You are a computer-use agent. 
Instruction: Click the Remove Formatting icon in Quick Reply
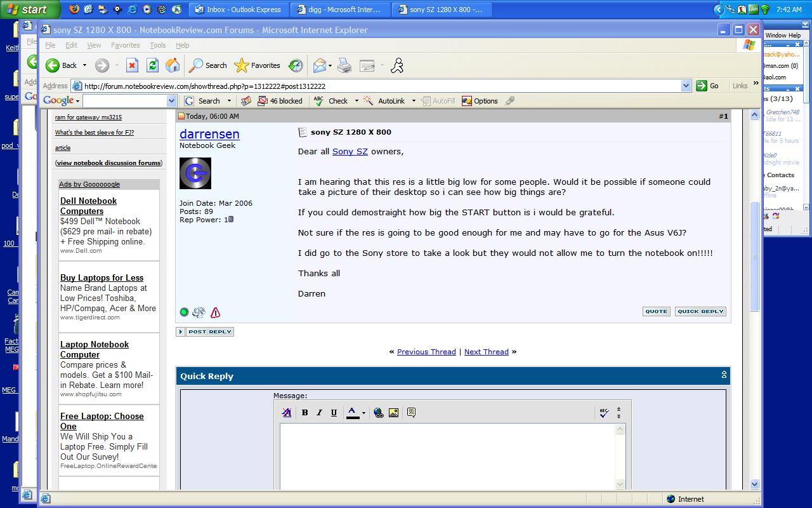click(287, 413)
